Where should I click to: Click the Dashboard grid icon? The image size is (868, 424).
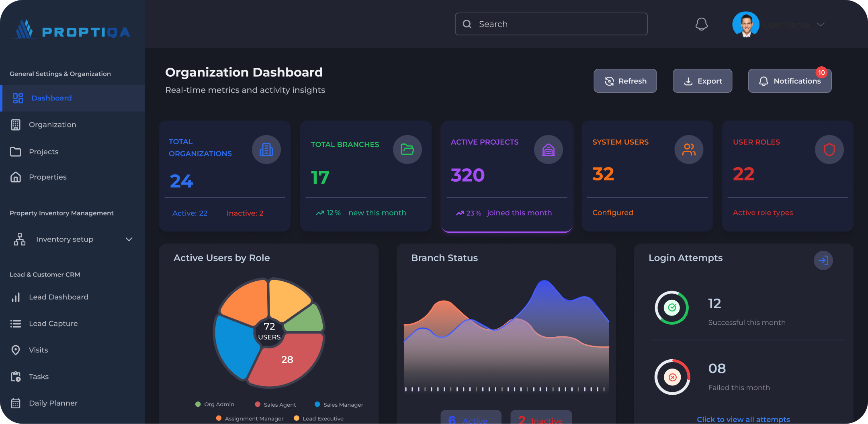click(18, 98)
